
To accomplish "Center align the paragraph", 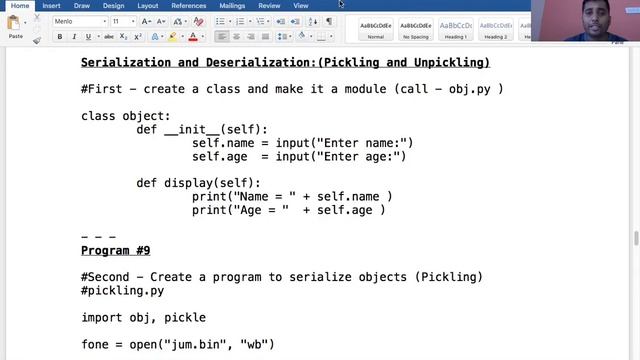I will pos(236,37).
